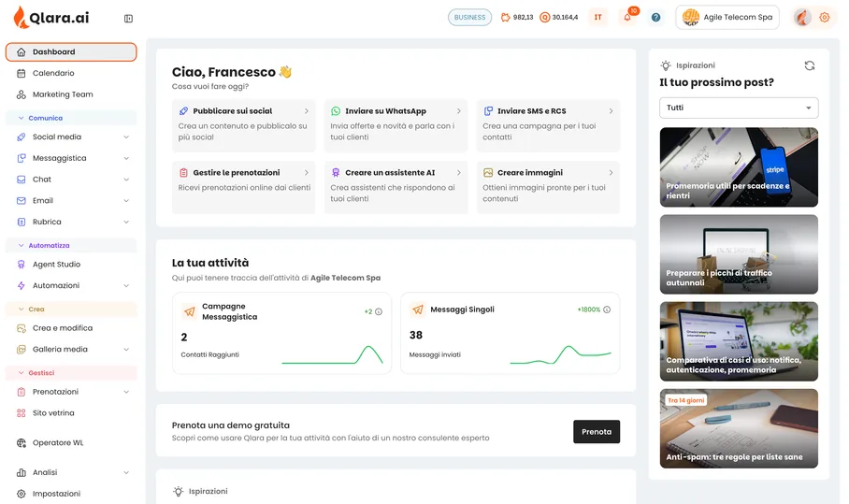
Task: Click the 982,13 credits counter
Action: pos(517,18)
